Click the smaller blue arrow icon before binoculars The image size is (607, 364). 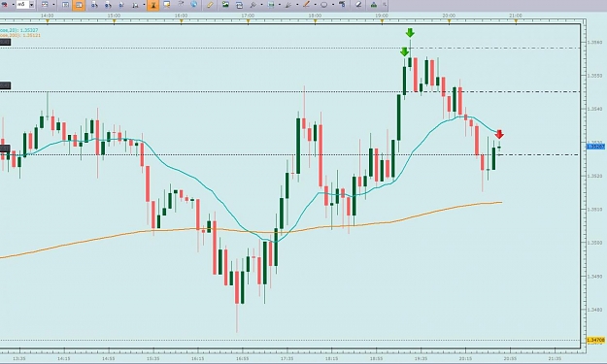pyautogui.click(x=121, y=5)
